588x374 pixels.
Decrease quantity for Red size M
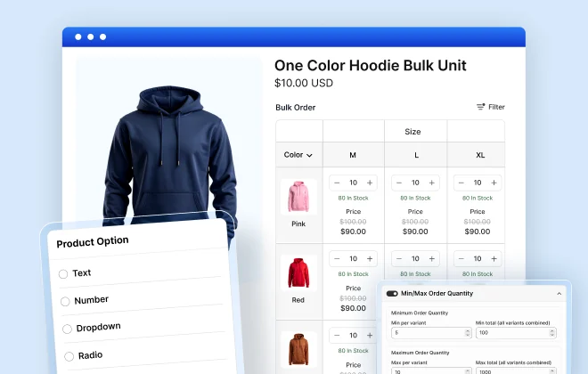[337, 259]
